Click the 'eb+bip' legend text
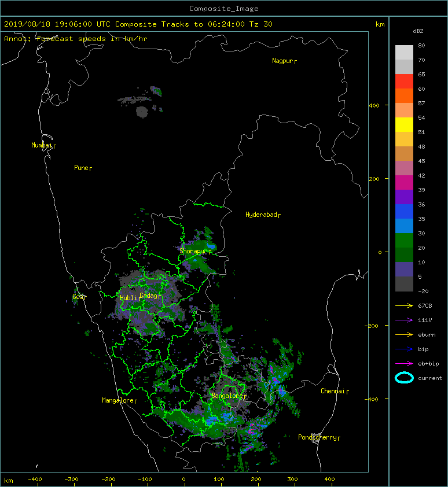 [428, 364]
